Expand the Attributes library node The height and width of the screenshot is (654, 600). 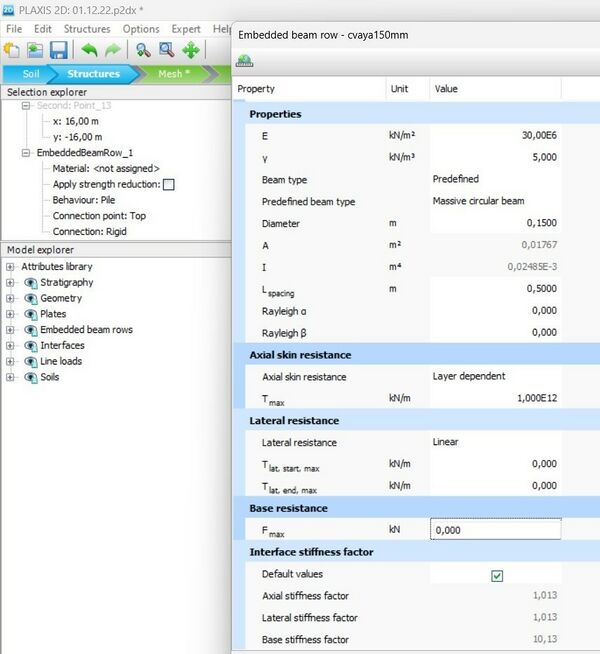[10, 267]
